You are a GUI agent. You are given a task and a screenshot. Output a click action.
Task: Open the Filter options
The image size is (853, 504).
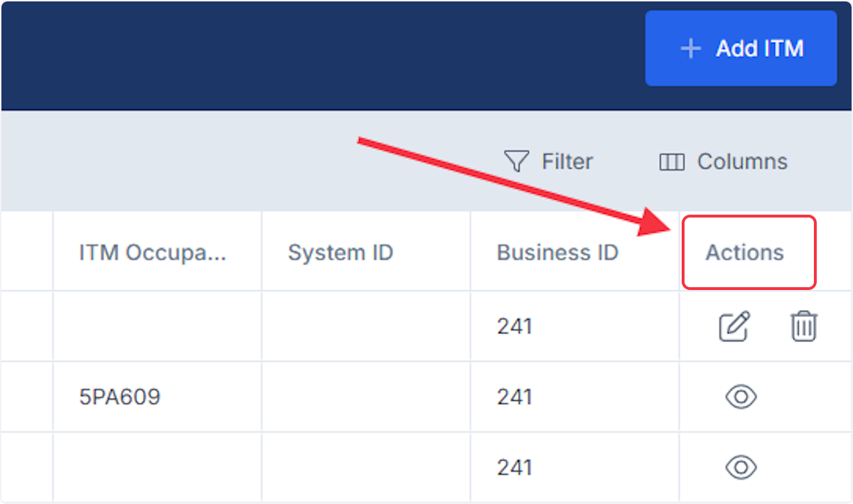(x=548, y=161)
